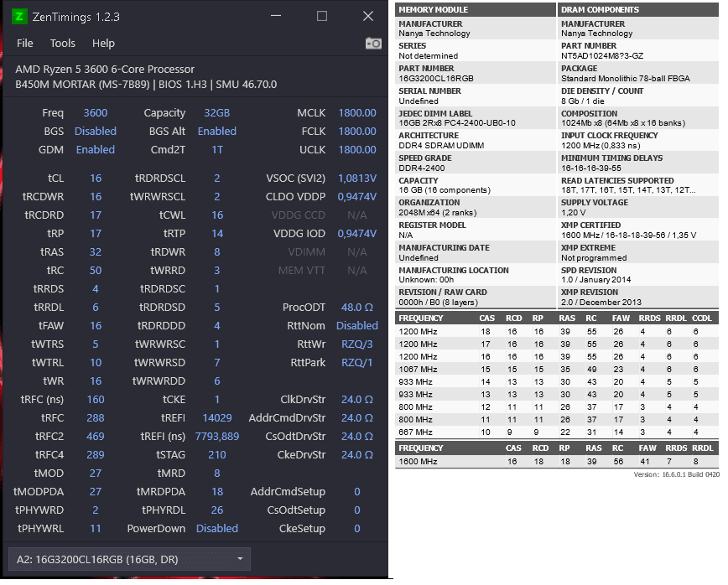Minimize the ZenTimings window
Screen dimensions: 728x585
[x=276, y=16]
